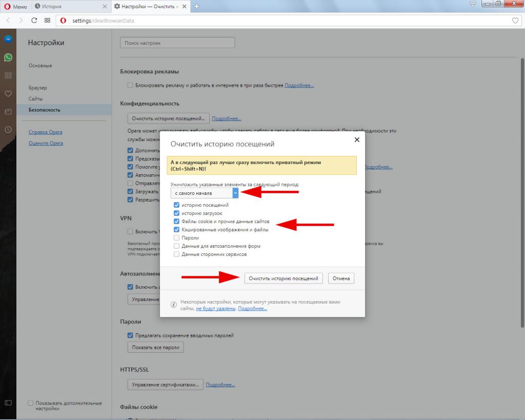The image size is (525, 420).
Task: Close the История tab
Action: [105, 6]
